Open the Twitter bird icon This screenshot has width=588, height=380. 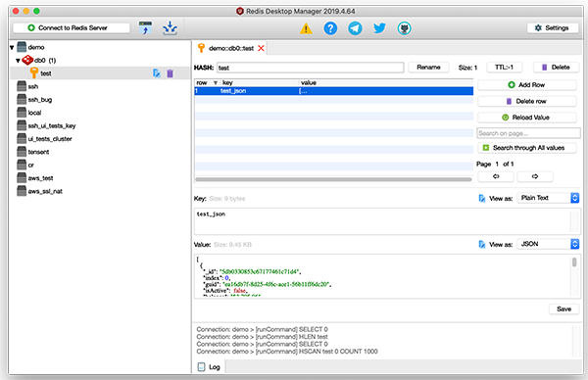(x=379, y=28)
